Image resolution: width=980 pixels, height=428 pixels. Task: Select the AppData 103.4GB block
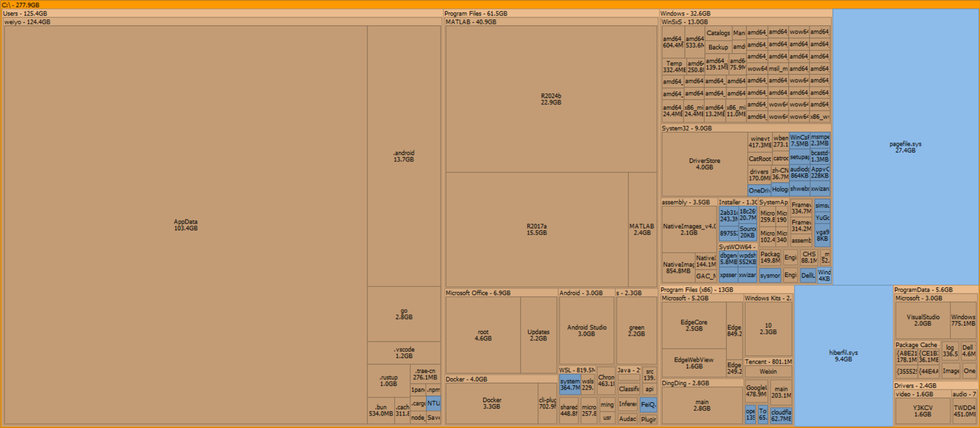185,225
